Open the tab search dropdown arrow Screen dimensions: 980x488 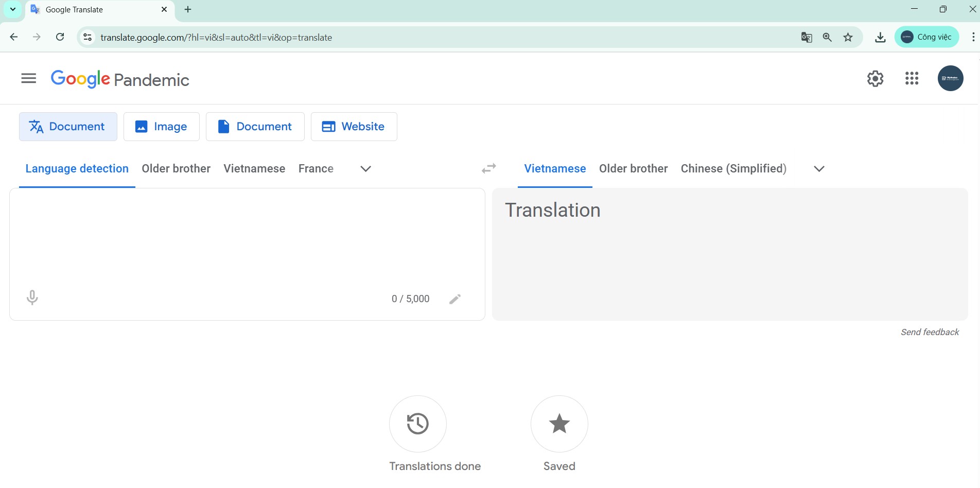click(13, 9)
